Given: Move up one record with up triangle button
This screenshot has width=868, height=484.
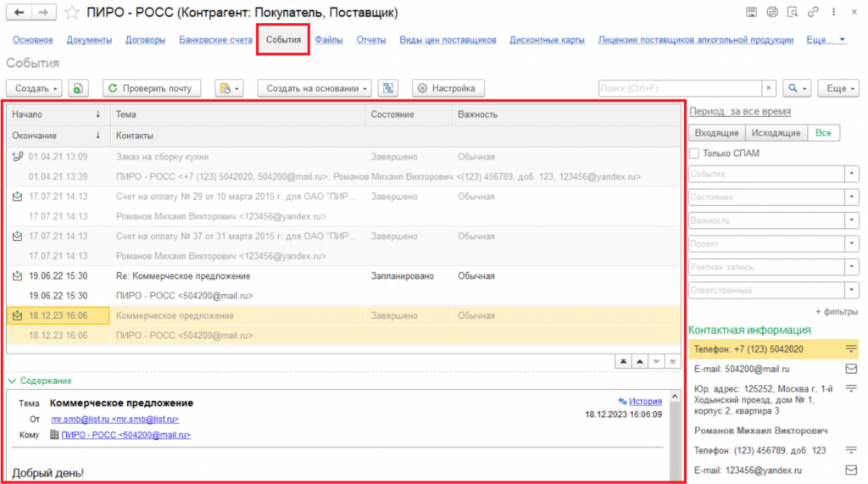Looking at the screenshot, I should pos(640,362).
